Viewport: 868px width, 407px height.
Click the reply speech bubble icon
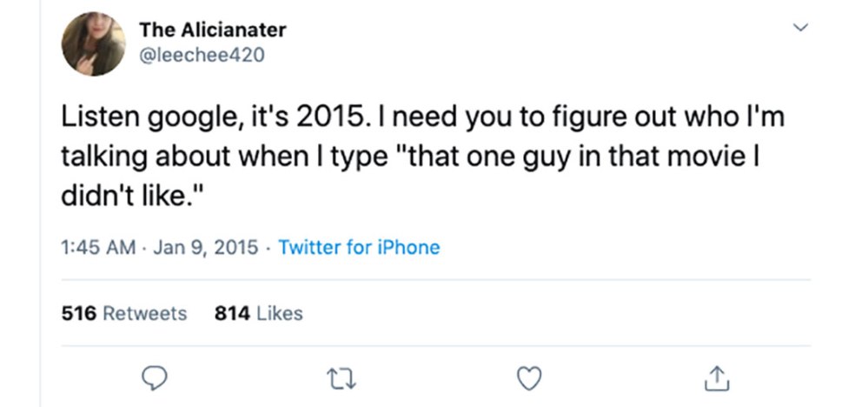coord(154,378)
